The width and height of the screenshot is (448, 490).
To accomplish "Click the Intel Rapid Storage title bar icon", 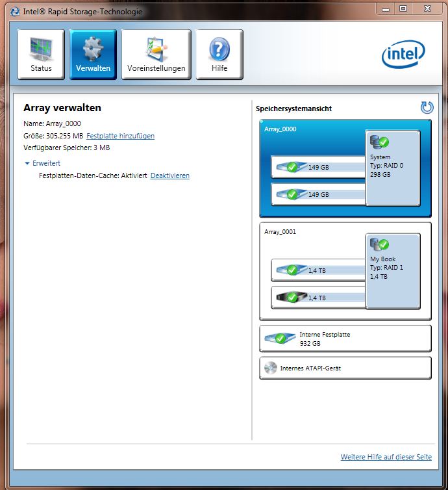I will (15, 12).
